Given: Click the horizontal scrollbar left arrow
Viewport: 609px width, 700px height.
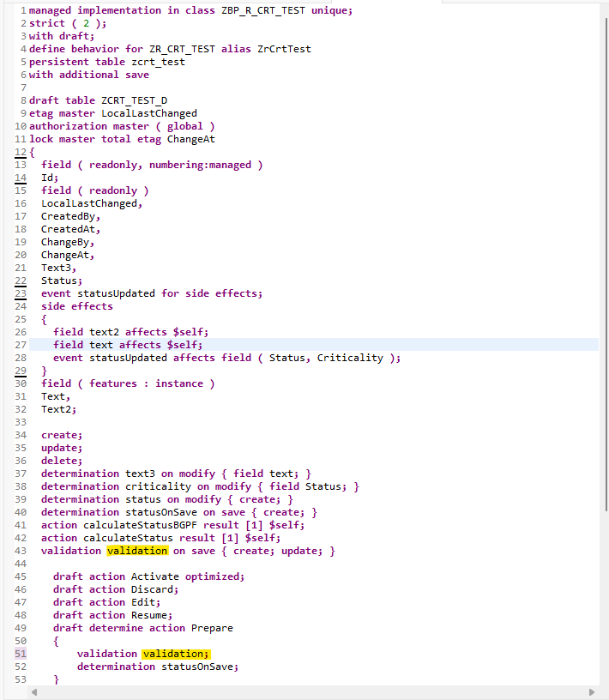Looking at the screenshot, I should click(x=34, y=692).
